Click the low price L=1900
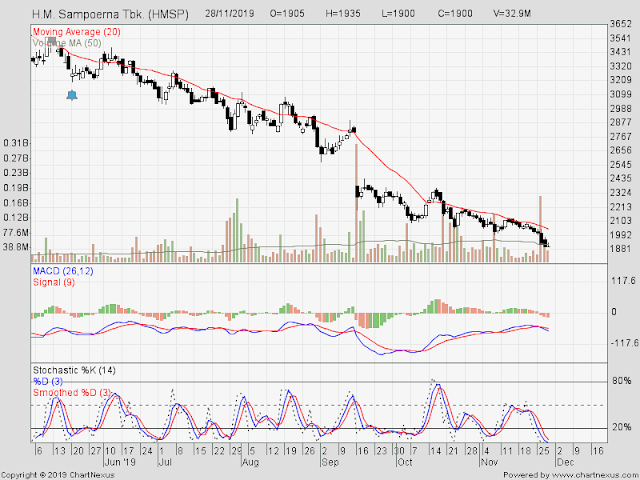The image size is (640, 480). point(398,13)
